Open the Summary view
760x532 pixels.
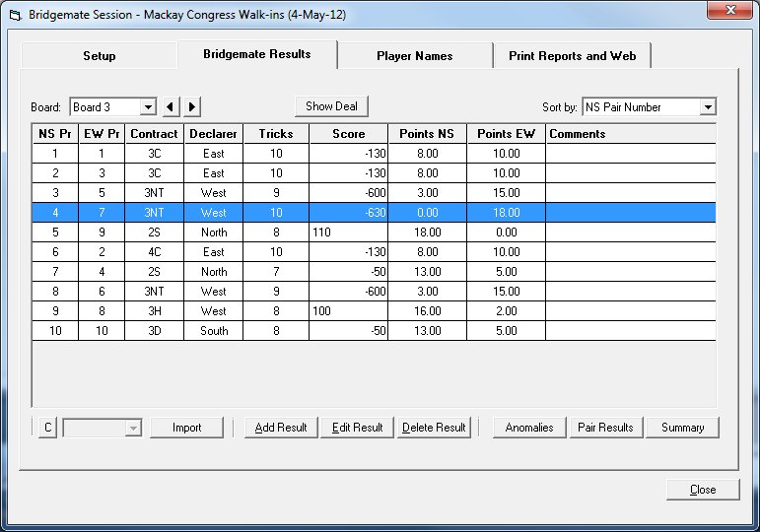click(682, 428)
